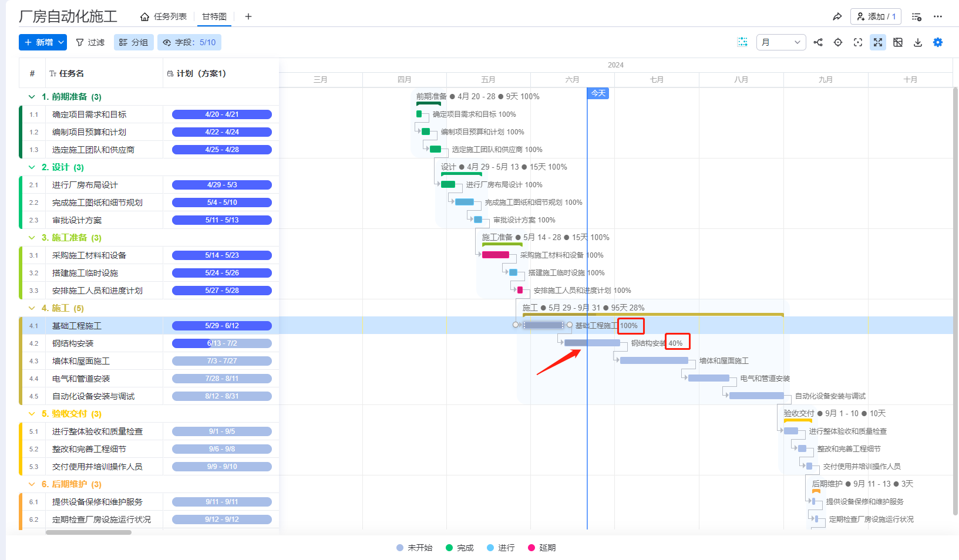The image size is (959, 560).
Task: Click the blue gear settings icon
Action: [x=938, y=42]
